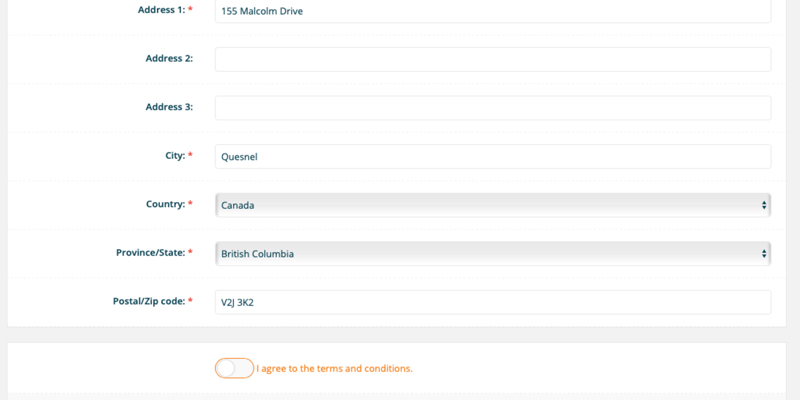Open the Province/State dropdown showing British Columbia
Viewport: 800px width, 400px height.
(x=493, y=254)
